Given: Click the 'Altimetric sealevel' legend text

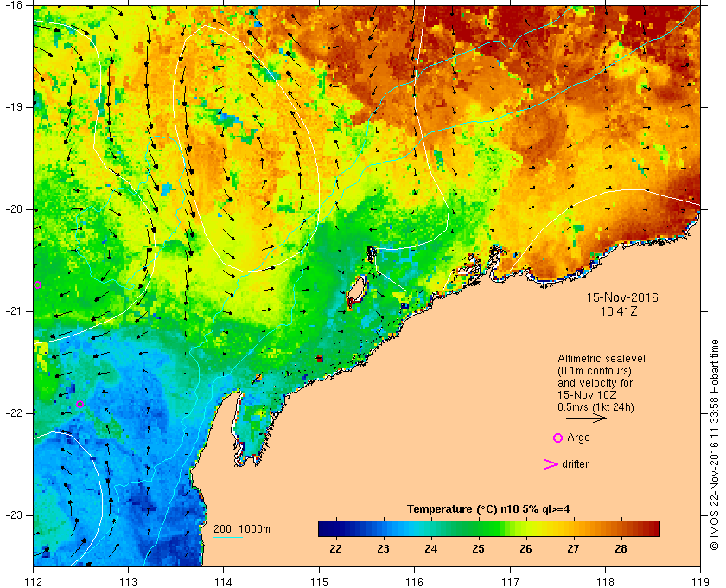Looking at the screenshot, I should click(602, 359).
